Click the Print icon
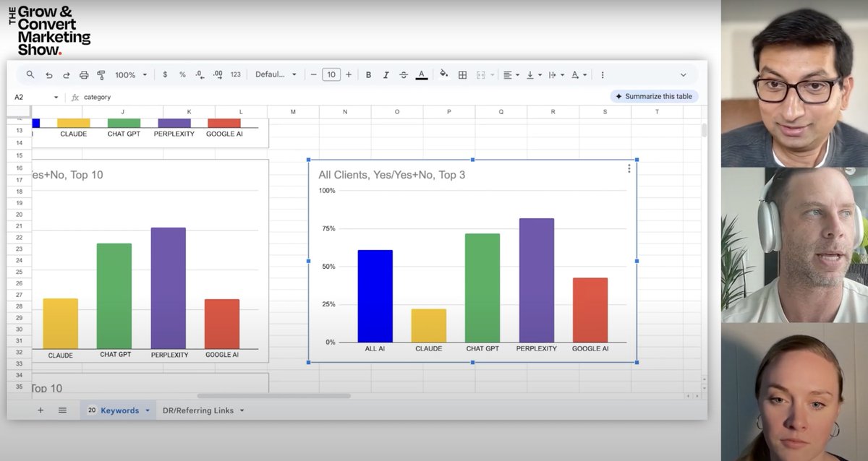Screen dimensions: 868x461 click(84, 75)
